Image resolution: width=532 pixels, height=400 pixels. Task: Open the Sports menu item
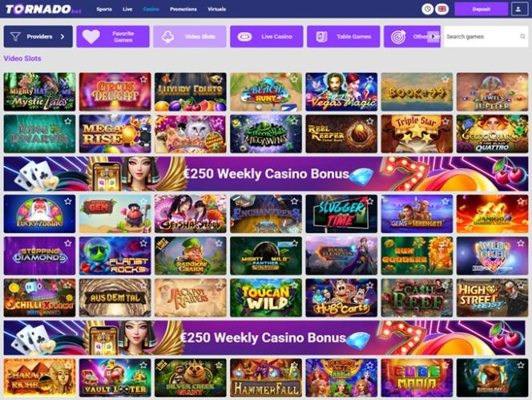104,9
